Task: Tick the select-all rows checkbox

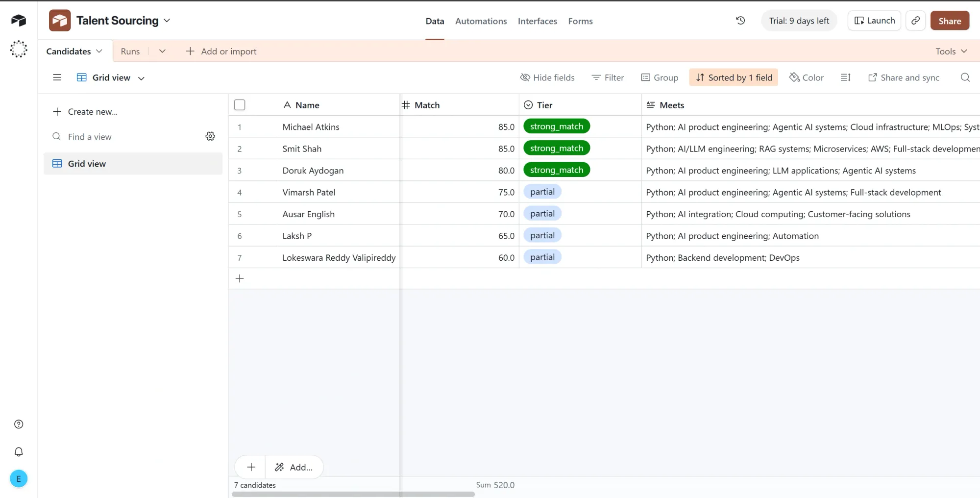Action: 240,105
